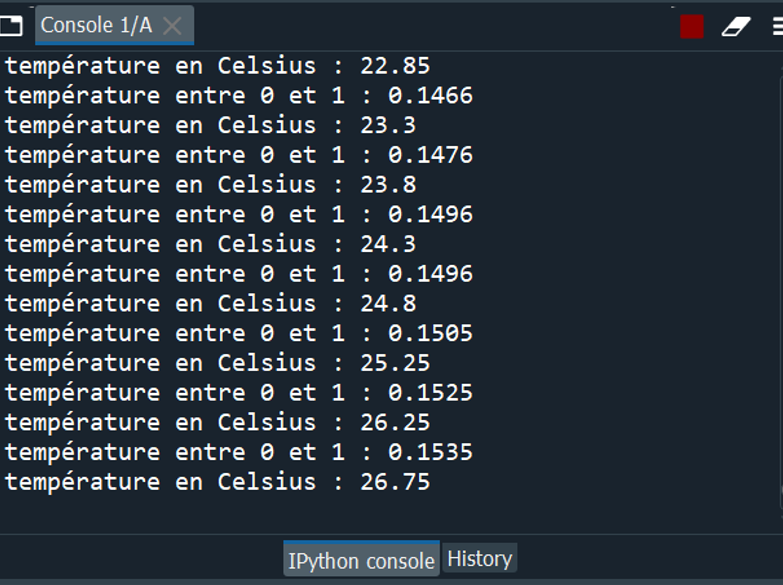Stop the running kernel with red square

pos(691,27)
